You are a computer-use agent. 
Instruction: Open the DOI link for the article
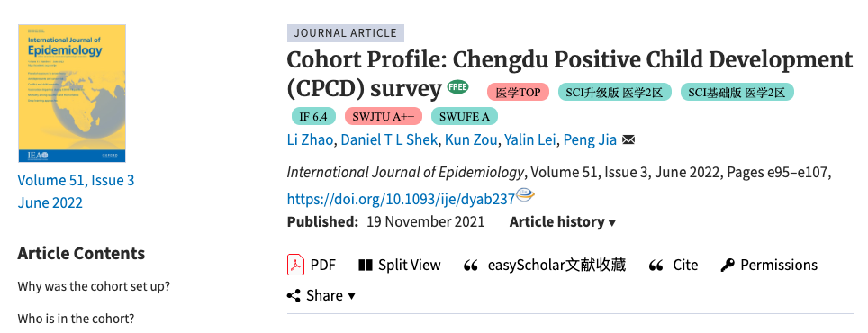pyautogui.click(x=401, y=199)
